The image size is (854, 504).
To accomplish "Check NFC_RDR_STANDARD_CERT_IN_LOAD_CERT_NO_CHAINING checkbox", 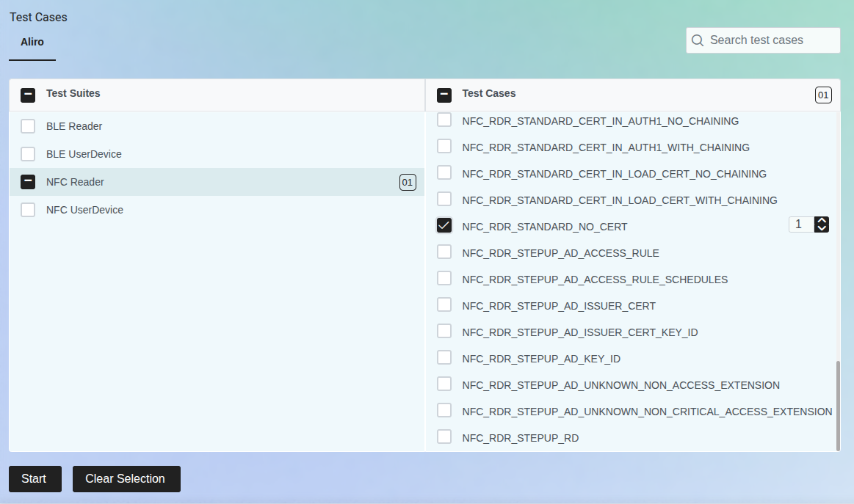I will click(444, 172).
